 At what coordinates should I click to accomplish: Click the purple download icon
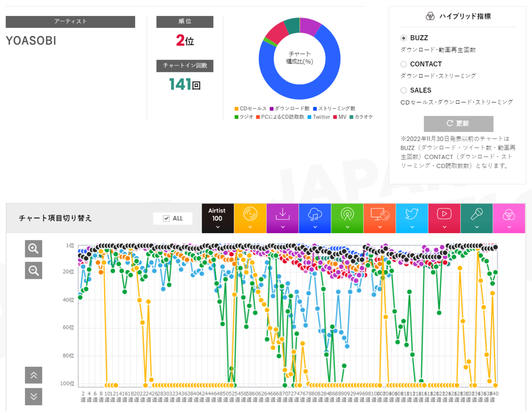point(282,214)
